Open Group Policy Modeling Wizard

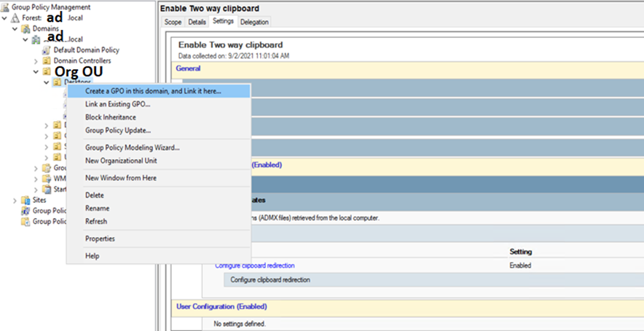[x=132, y=147]
